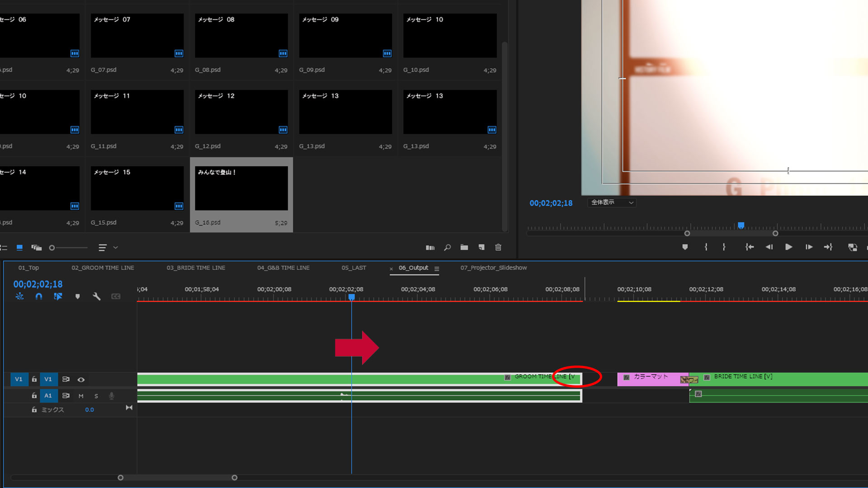Click Automate to Sequence icon
This screenshot has height=488, width=868.
(x=430, y=248)
